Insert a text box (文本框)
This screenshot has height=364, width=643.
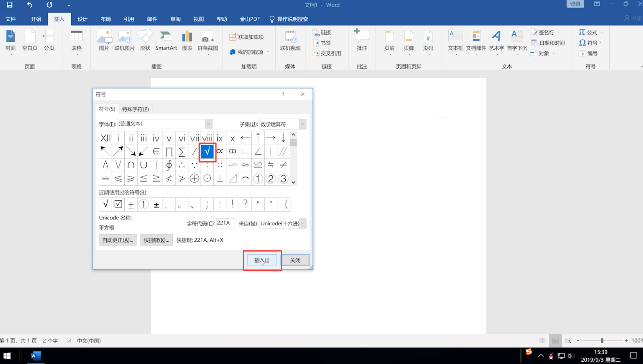[x=455, y=42]
